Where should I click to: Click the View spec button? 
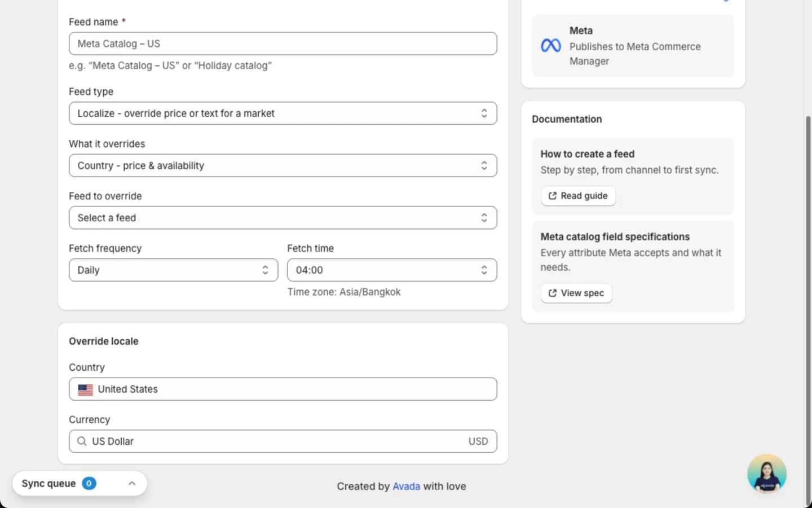(576, 293)
